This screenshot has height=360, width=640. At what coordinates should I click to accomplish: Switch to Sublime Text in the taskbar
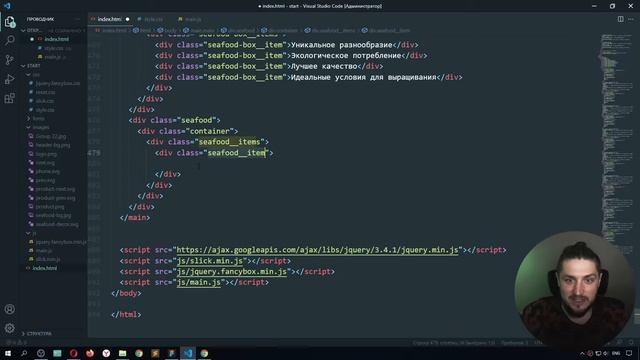[x=155, y=353]
